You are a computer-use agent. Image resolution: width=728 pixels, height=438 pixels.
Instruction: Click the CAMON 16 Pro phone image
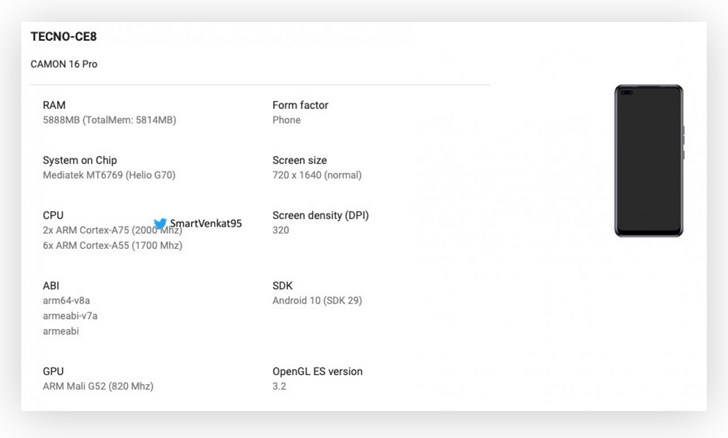649,161
